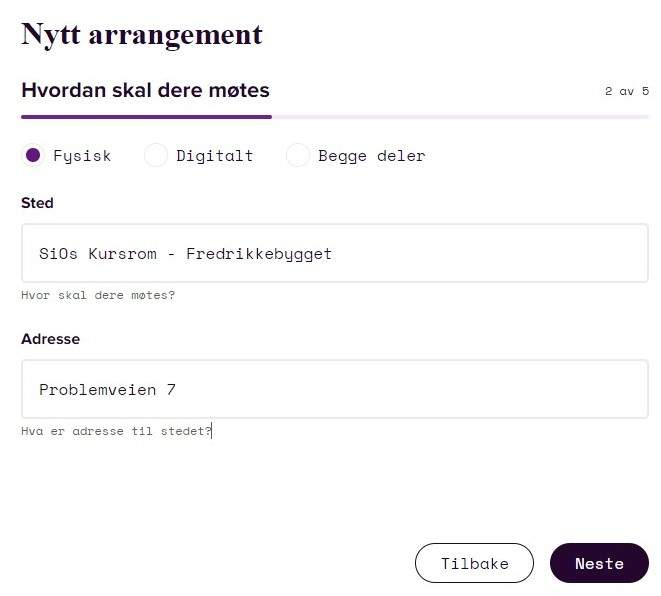
Task: Click the unfilled part of the progress bar
Action: pos(460,117)
